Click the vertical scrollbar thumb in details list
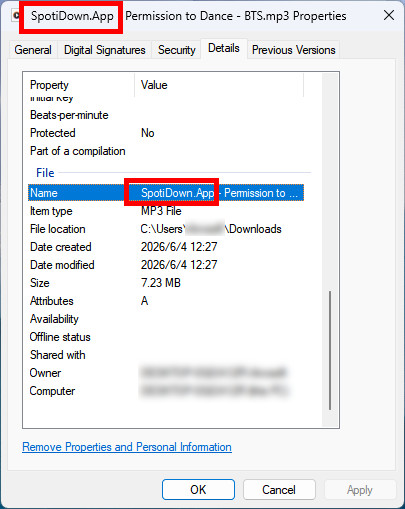405x509 pixels. (x=330, y=350)
